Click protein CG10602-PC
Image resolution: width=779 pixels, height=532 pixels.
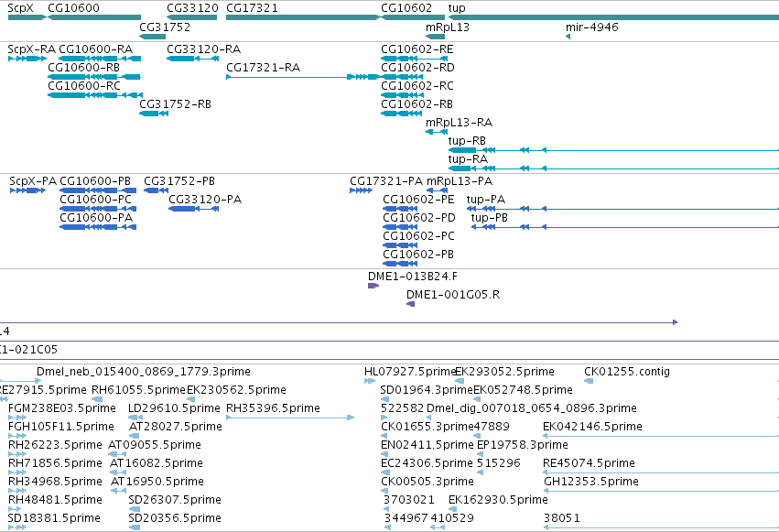coord(400,245)
